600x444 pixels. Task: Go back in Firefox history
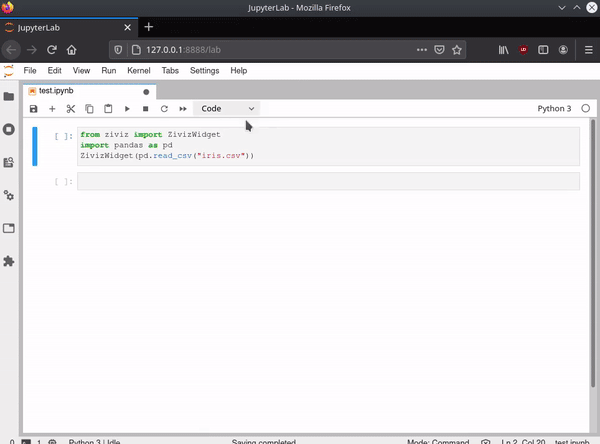tap(11, 50)
